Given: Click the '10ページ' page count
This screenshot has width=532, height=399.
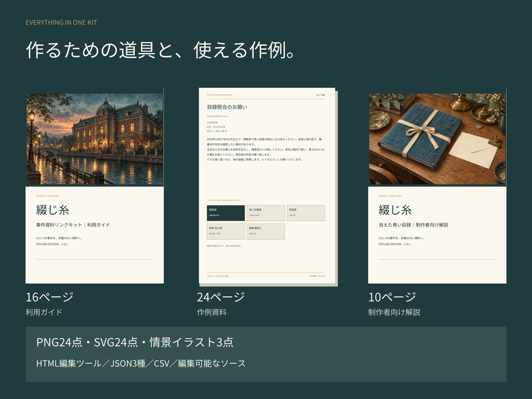Looking at the screenshot, I should [392, 297].
